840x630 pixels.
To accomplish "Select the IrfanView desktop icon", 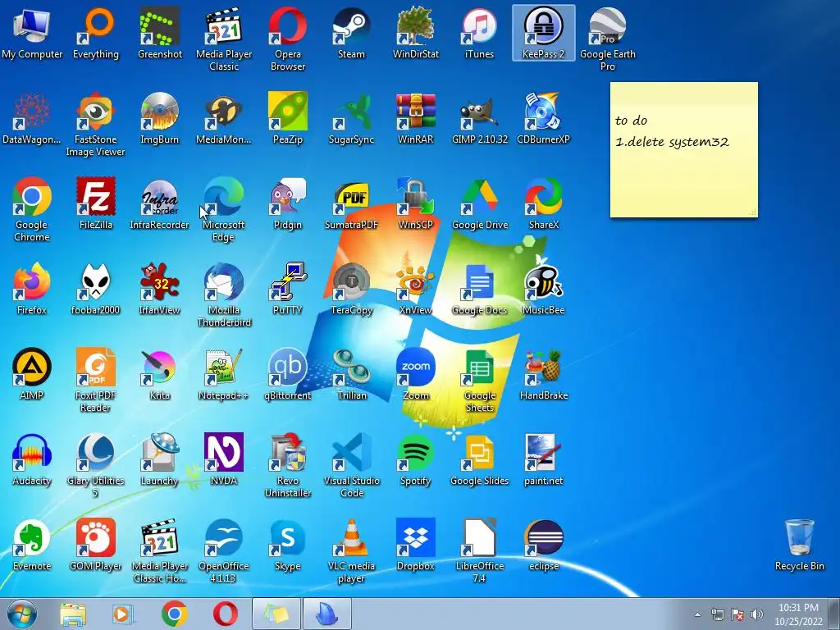I will click(x=160, y=289).
